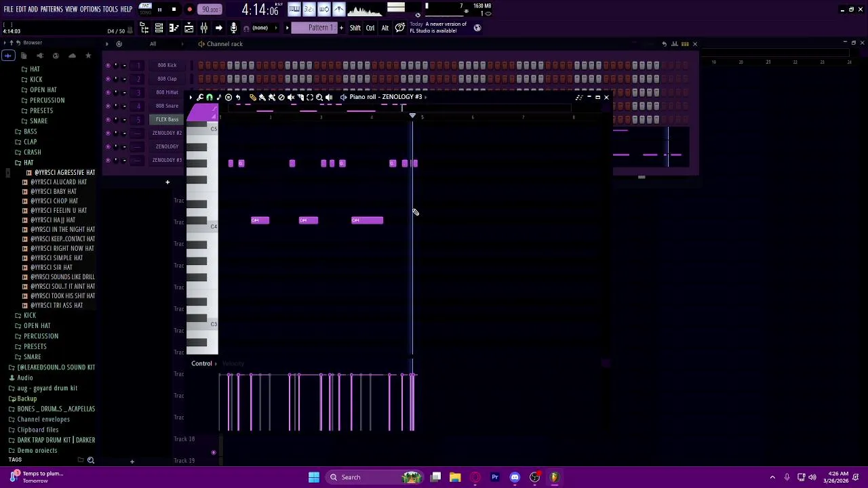Click the countdown before recording icon
The image size is (868, 488).
[309, 9]
